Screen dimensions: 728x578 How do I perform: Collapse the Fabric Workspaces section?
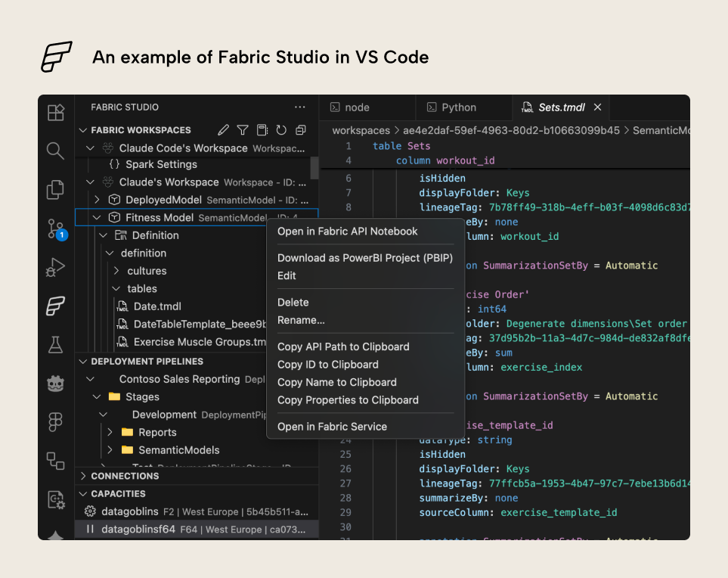click(x=83, y=130)
